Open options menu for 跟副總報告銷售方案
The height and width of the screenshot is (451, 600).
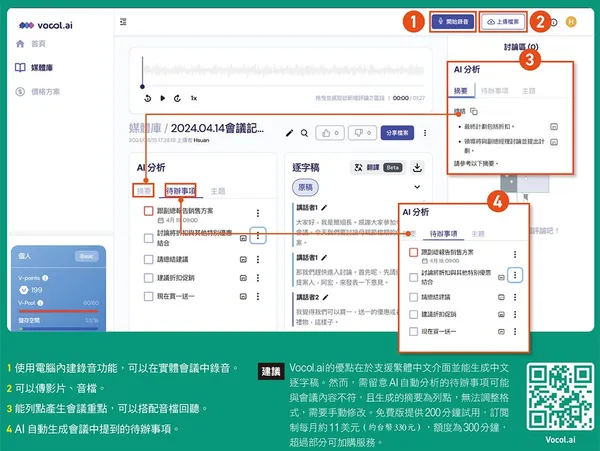[258, 213]
